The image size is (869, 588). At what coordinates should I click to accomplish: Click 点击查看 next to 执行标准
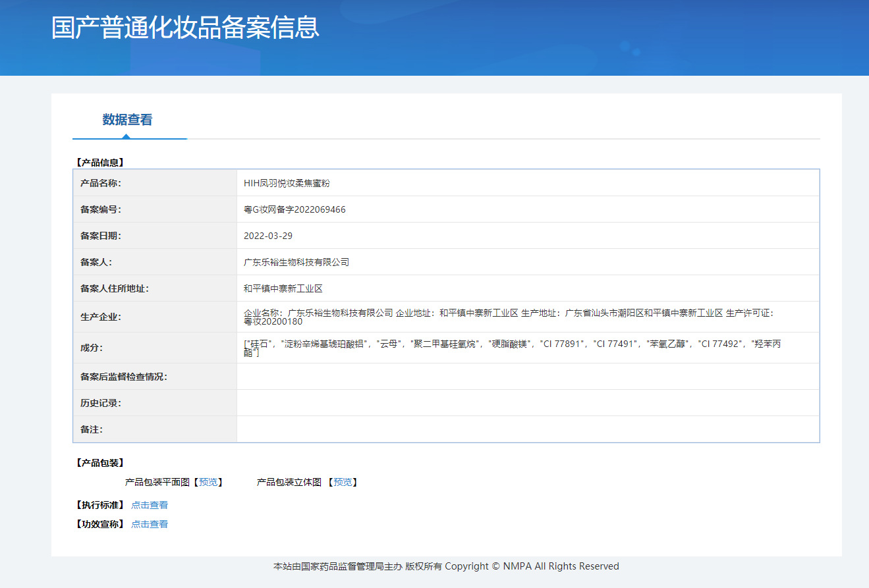click(x=150, y=505)
